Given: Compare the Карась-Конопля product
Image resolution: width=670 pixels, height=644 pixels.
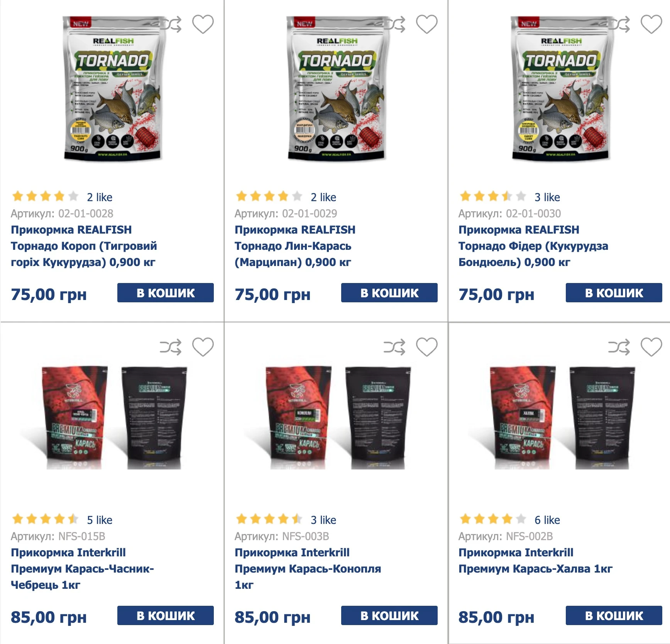Looking at the screenshot, I should pos(394,347).
